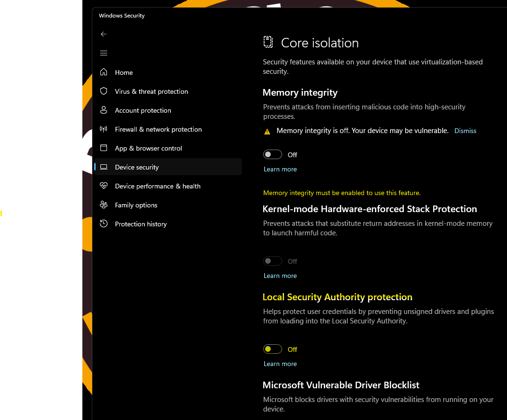Click the yellow warning triangle icon

[x=267, y=132]
